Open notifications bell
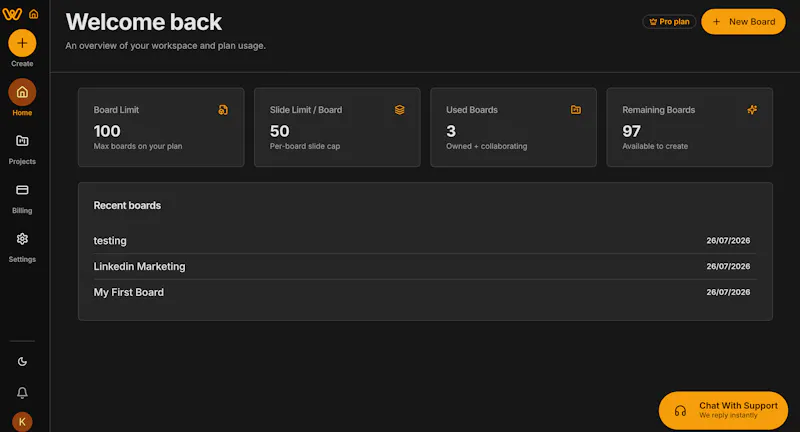This screenshot has height=432, width=800. click(22, 393)
